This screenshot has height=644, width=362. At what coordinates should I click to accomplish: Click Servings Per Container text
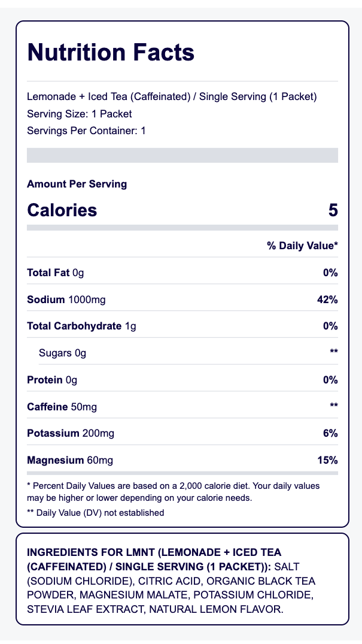tap(86, 131)
